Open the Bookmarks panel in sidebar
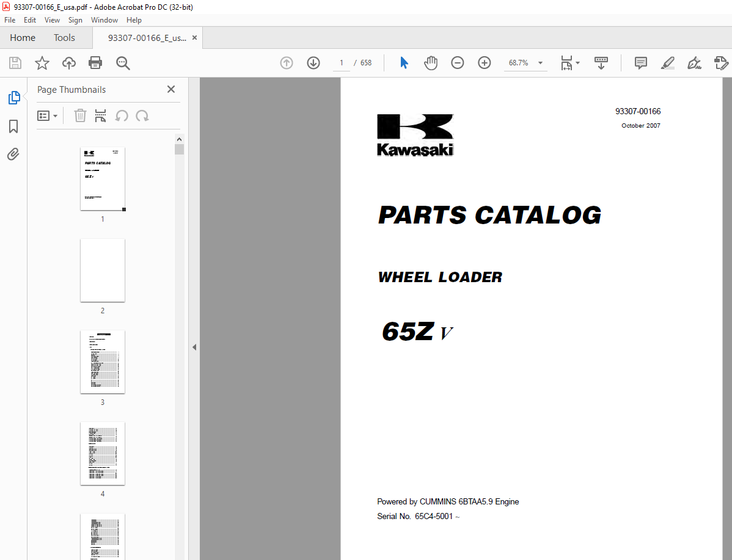Screen dimensions: 732x560 pos(13,126)
